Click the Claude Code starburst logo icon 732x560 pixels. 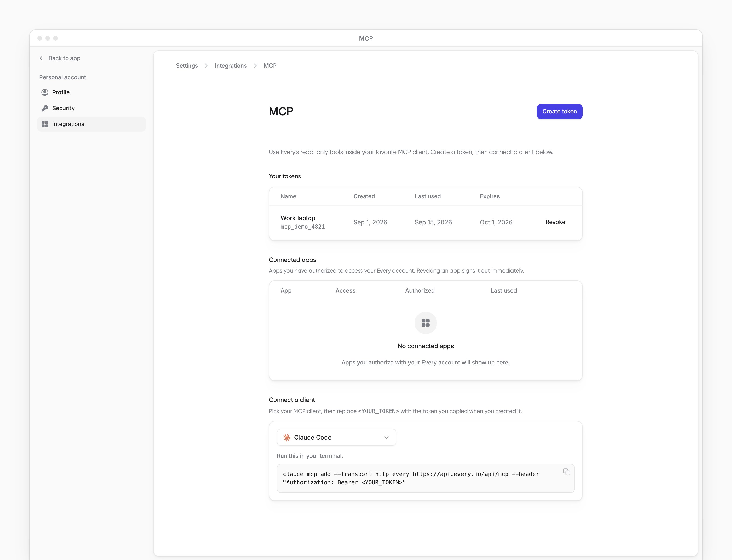click(286, 437)
